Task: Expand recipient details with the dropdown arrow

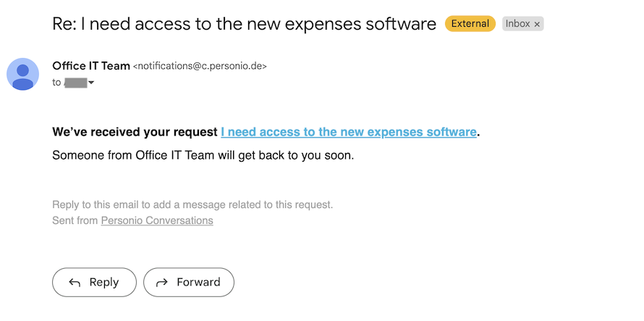Action: [91, 83]
